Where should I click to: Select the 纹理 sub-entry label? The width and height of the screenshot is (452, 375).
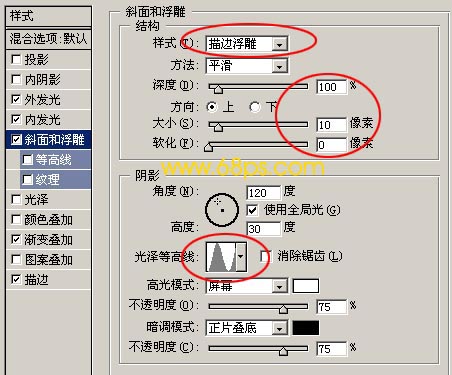coord(48,180)
